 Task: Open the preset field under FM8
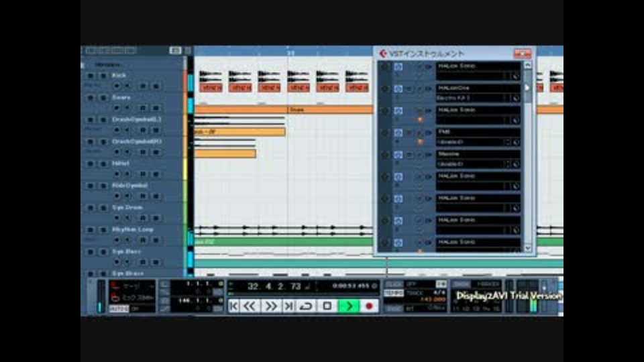470,142
